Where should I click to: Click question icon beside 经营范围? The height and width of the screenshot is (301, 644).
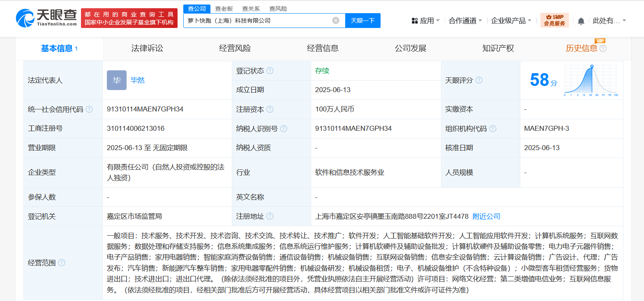point(62,263)
